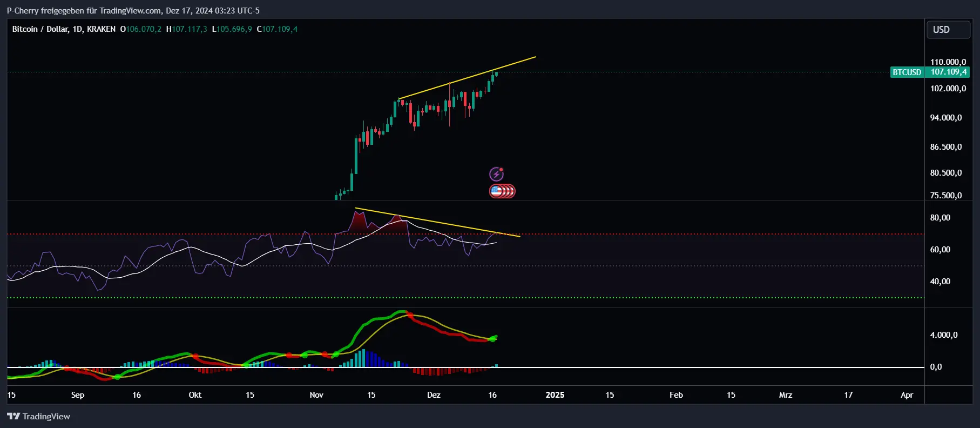
Task: Click the Dez label on time axis
Action: coord(434,395)
